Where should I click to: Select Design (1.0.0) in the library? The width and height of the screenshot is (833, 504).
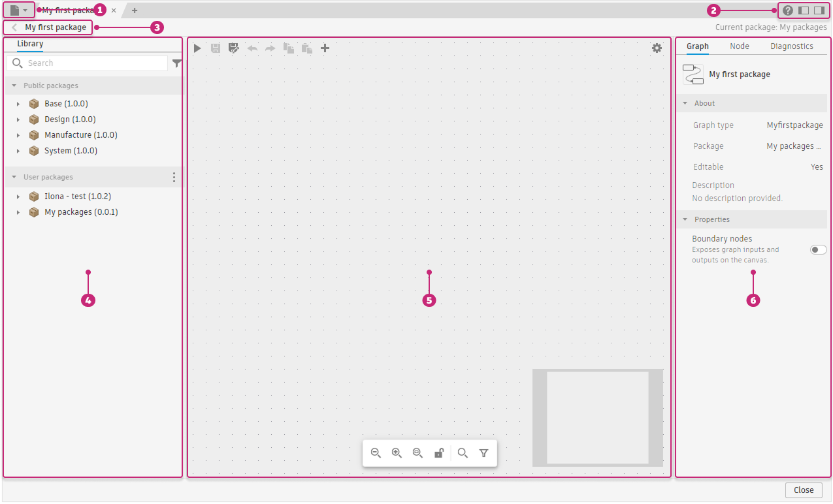pos(70,119)
